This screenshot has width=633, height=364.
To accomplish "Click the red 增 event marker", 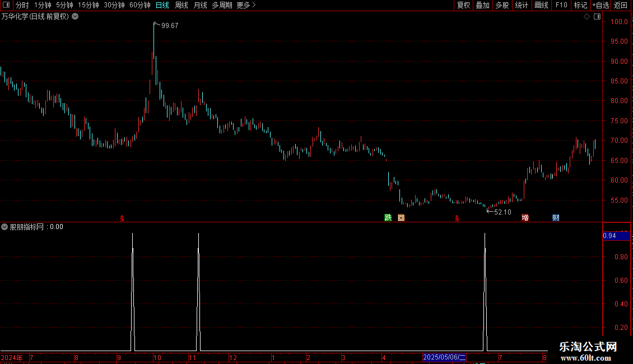I will click(x=525, y=217).
